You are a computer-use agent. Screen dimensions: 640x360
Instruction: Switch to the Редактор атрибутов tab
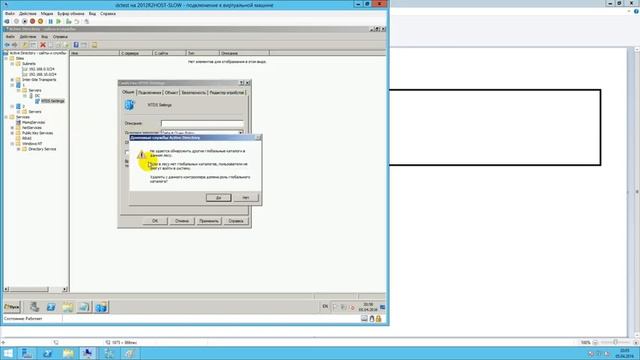pos(227,93)
